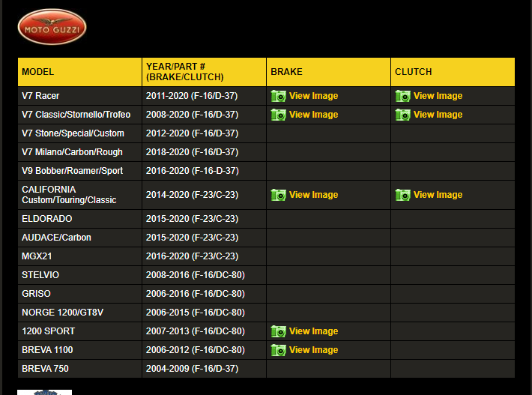The width and height of the screenshot is (532, 395).
Task: Open View Image link for V7 Classic clutch
Action: (438, 115)
